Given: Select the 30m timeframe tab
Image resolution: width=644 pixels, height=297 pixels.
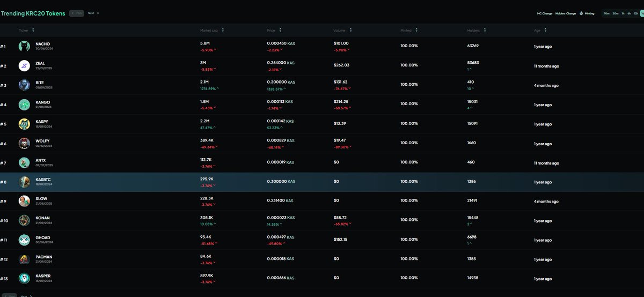Looking at the screenshot, I should coord(616,13).
